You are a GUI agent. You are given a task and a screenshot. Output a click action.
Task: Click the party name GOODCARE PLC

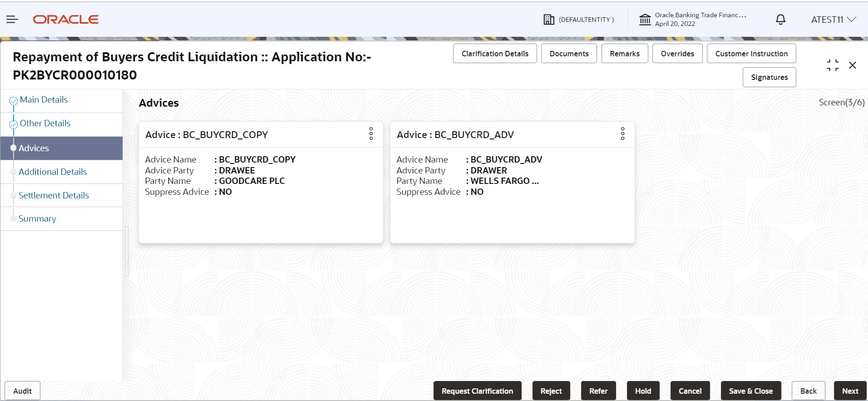click(252, 181)
